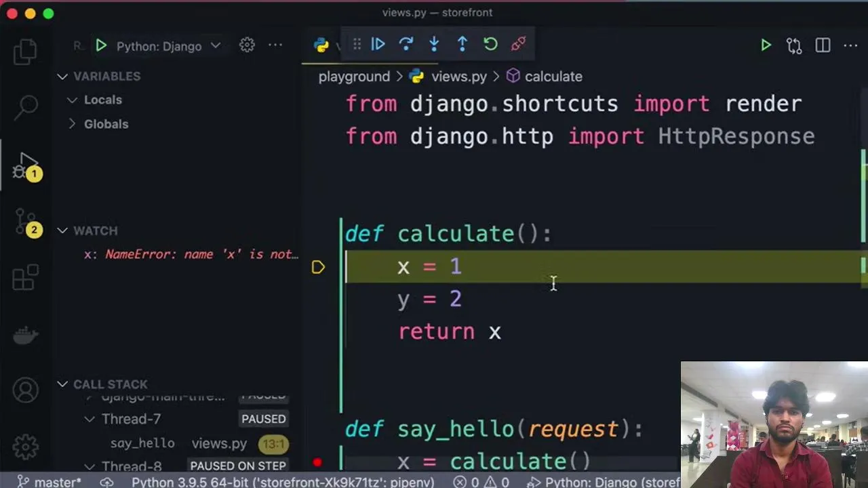
Task: Click 'HttpResponse' in the import line
Action: [x=736, y=136]
